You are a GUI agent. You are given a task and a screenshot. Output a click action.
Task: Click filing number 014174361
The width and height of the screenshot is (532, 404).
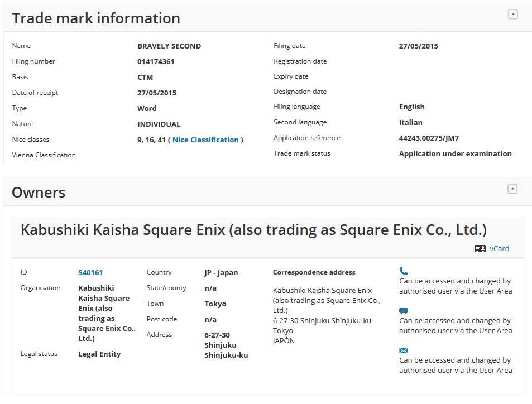(x=156, y=62)
